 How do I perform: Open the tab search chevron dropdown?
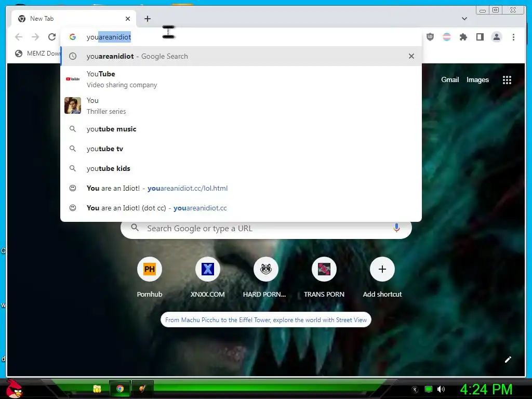(464, 19)
